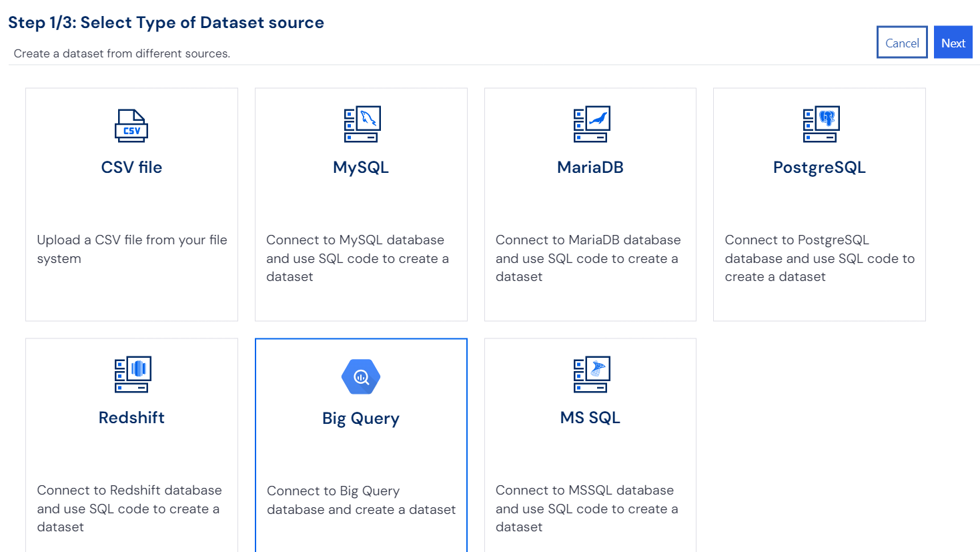The width and height of the screenshot is (980, 552).
Task: Choose the Redshift card heading
Action: (x=131, y=418)
